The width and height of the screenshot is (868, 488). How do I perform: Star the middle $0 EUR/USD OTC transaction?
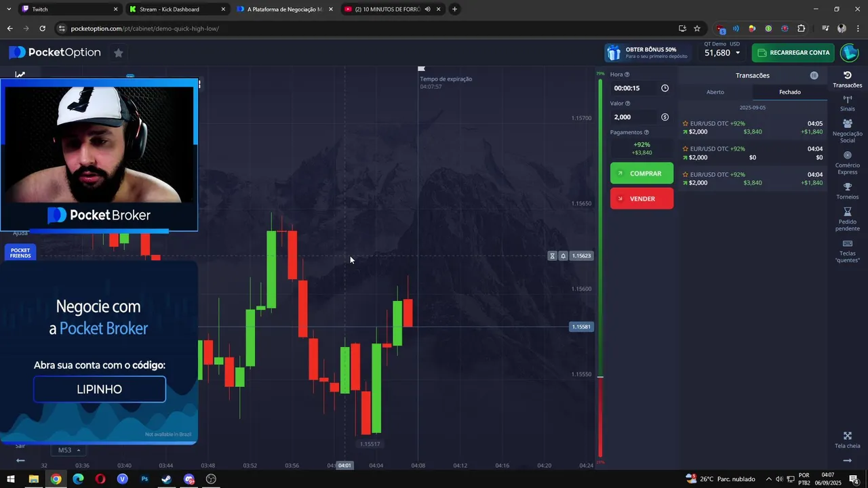(685, 148)
